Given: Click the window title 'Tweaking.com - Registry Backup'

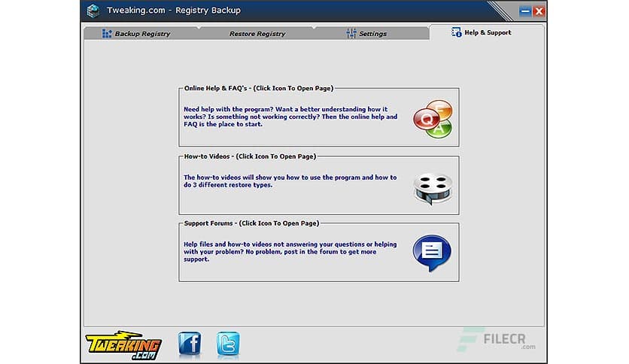Looking at the screenshot, I should [174, 11].
